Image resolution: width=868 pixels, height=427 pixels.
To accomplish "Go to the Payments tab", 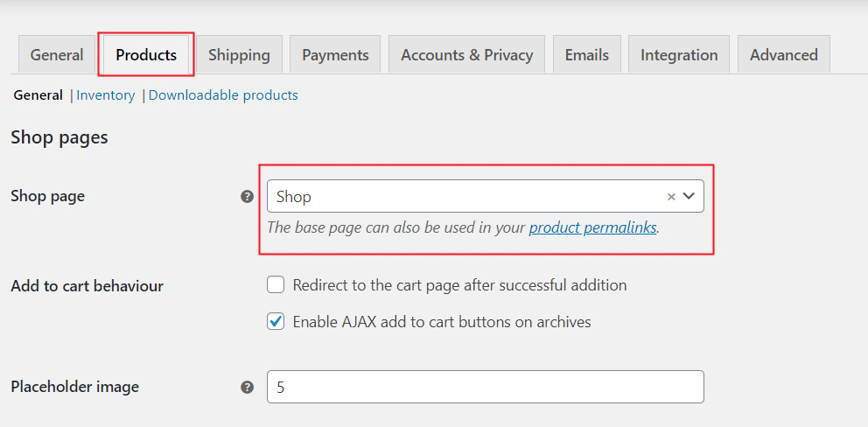I will tap(335, 55).
